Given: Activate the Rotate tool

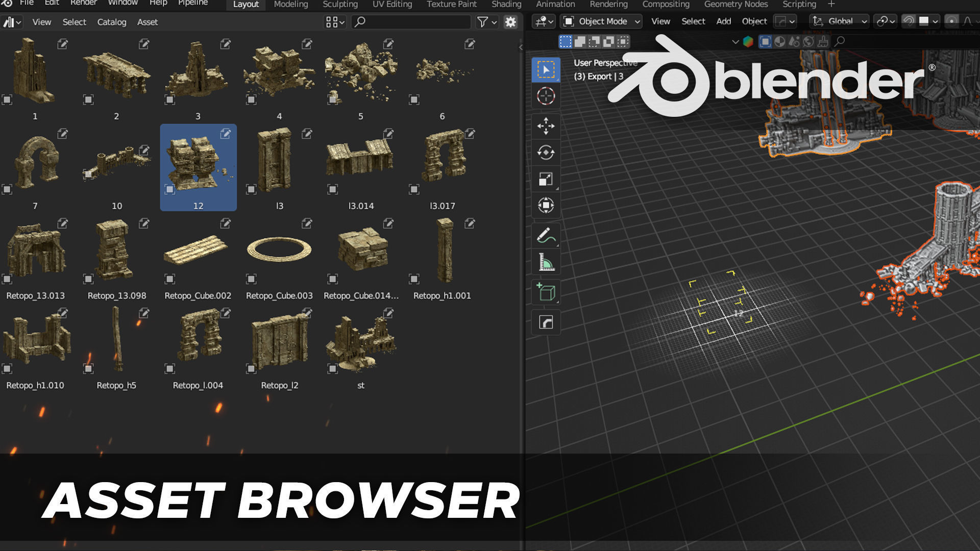Looking at the screenshot, I should [x=546, y=152].
